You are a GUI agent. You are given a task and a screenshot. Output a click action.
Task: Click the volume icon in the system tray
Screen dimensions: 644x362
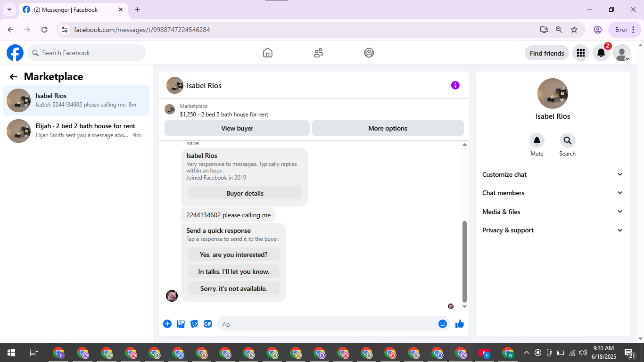(583, 353)
